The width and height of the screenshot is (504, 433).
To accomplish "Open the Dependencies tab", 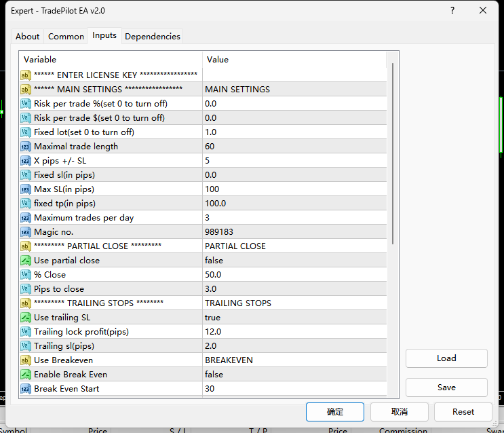I will pyautogui.click(x=153, y=37).
